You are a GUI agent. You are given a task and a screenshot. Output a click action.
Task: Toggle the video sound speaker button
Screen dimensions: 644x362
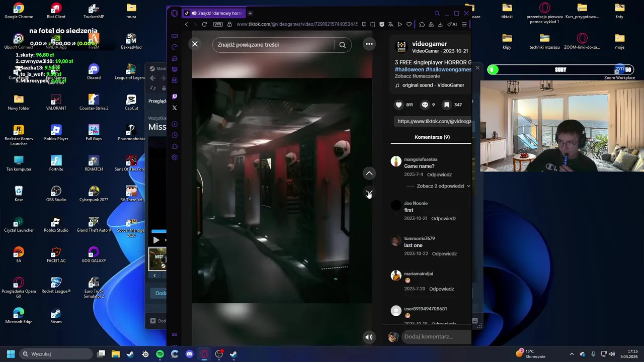369,337
